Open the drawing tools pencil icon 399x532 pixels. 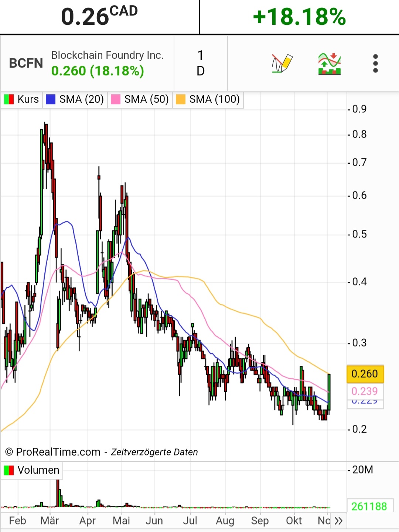coord(282,64)
